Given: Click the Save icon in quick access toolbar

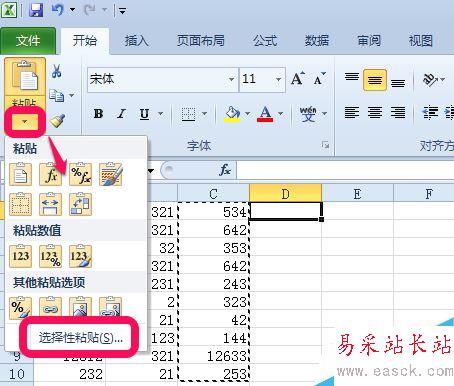Looking at the screenshot, I should pos(36,10).
